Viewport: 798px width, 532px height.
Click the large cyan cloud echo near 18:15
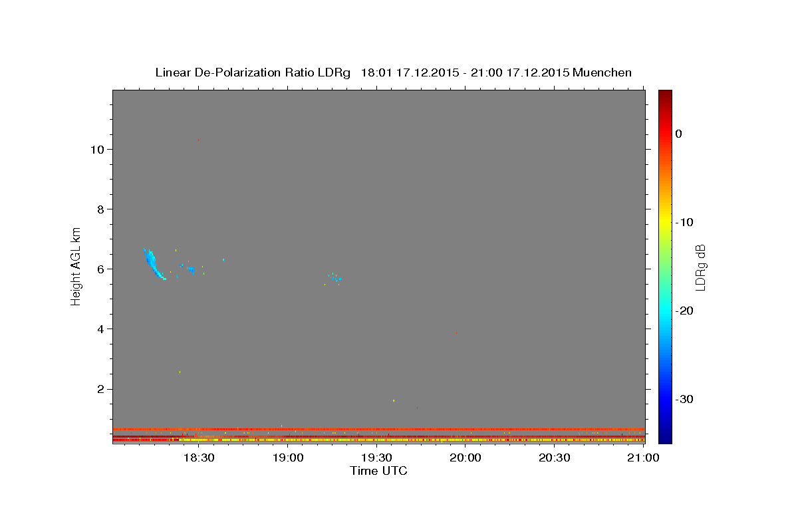tap(154, 264)
